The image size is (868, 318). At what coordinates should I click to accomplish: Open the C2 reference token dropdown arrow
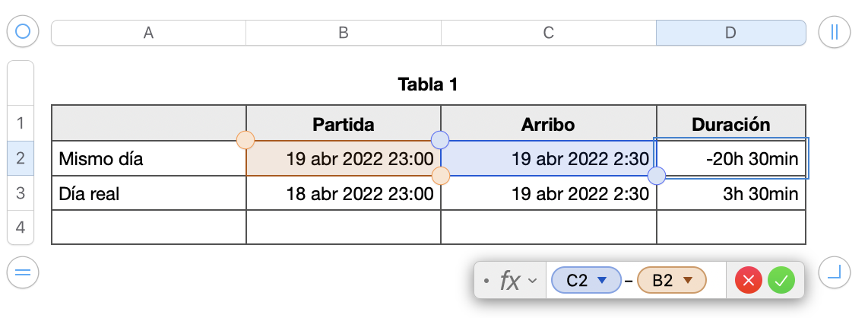(603, 281)
